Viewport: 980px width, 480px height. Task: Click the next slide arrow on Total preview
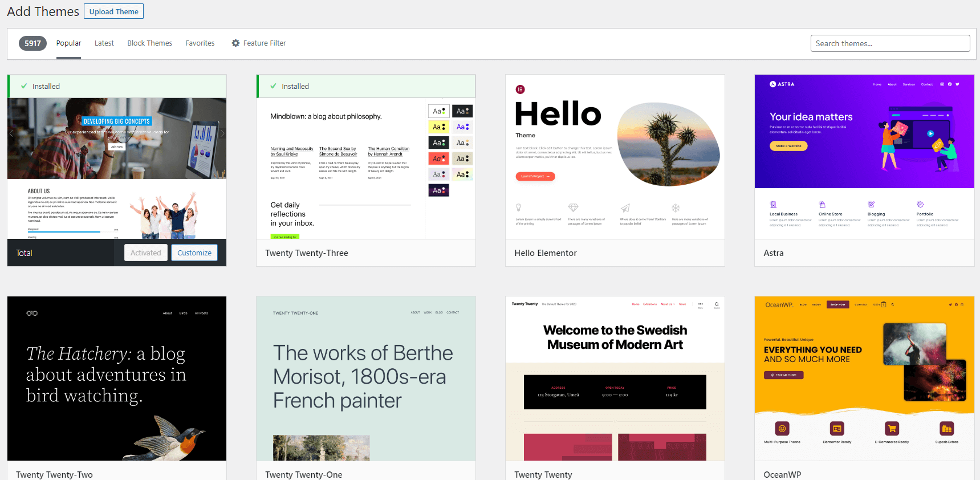pyautogui.click(x=222, y=133)
